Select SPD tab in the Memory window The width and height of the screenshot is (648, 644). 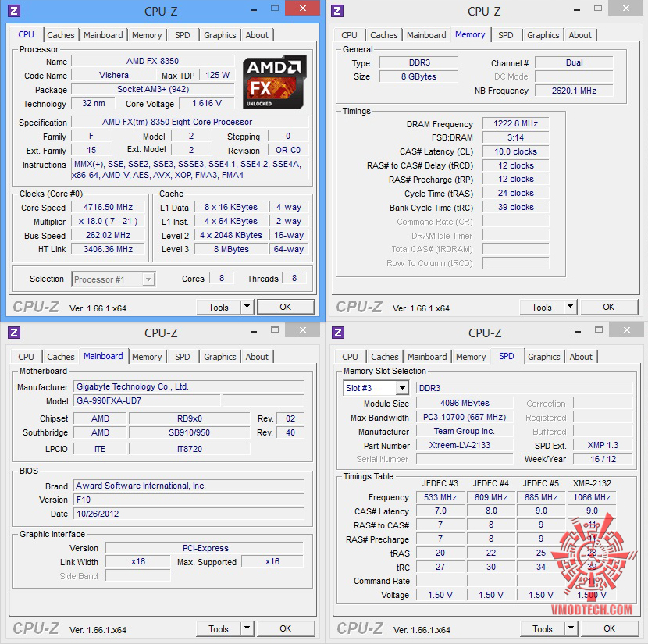[505, 35]
